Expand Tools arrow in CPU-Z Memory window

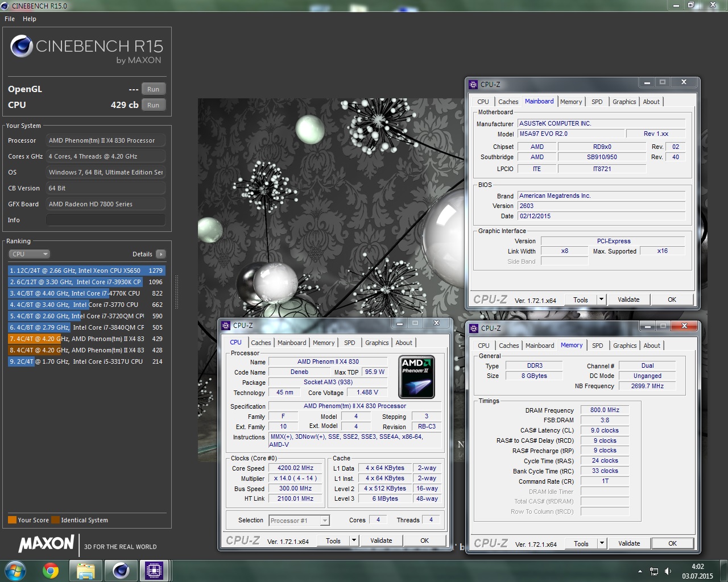[602, 543]
